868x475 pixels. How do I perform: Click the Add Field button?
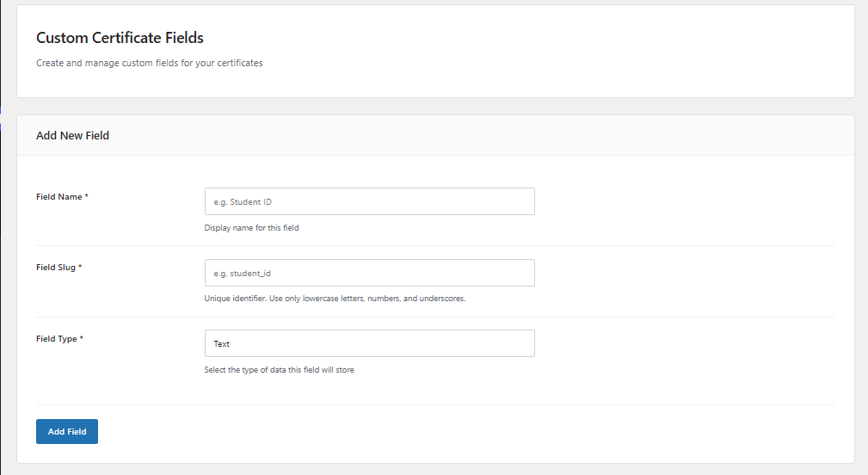67,431
